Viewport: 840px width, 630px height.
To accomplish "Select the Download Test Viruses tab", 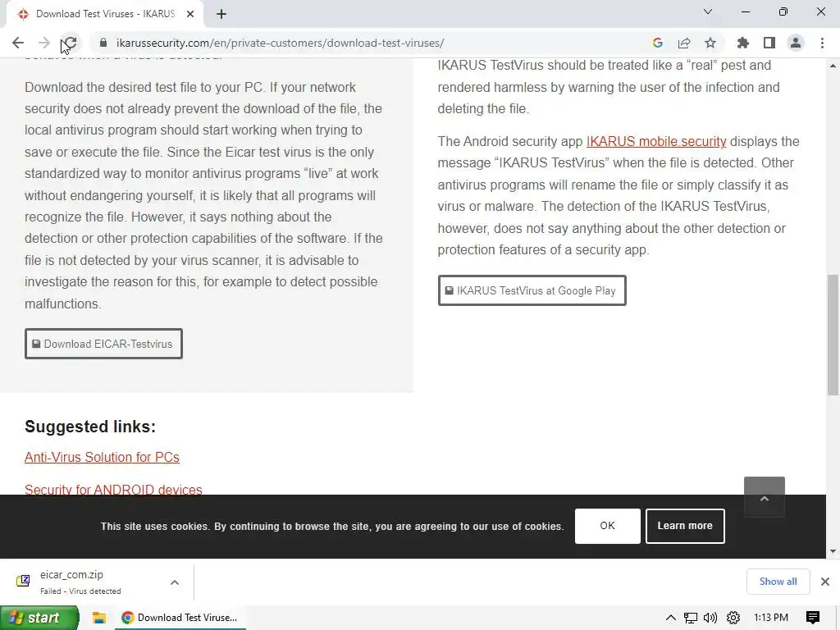I will click(x=104, y=14).
